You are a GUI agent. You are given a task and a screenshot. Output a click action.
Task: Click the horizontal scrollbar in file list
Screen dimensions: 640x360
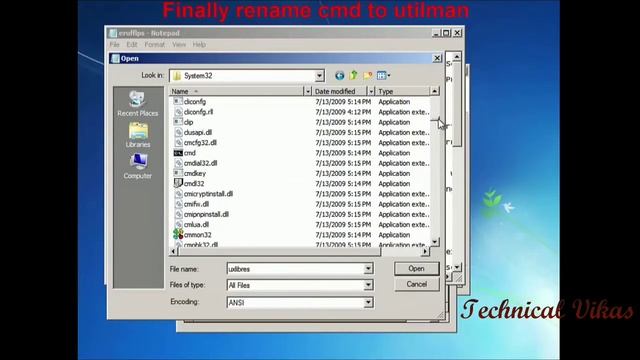279,251
